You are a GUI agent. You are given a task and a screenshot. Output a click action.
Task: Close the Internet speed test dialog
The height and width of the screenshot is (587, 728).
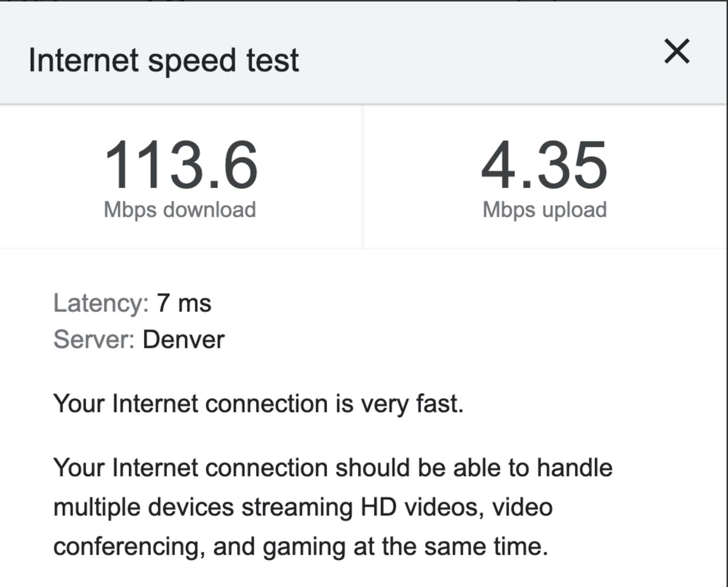(676, 52)
